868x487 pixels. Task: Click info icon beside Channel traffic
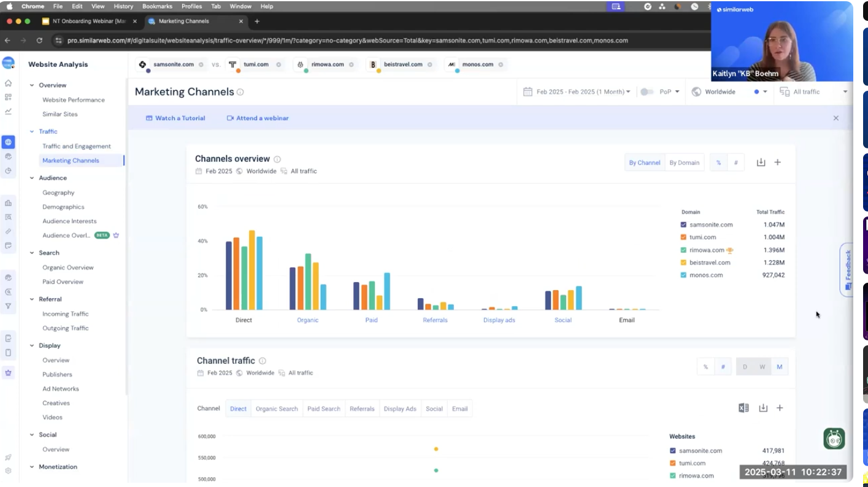tap(263, 361)
